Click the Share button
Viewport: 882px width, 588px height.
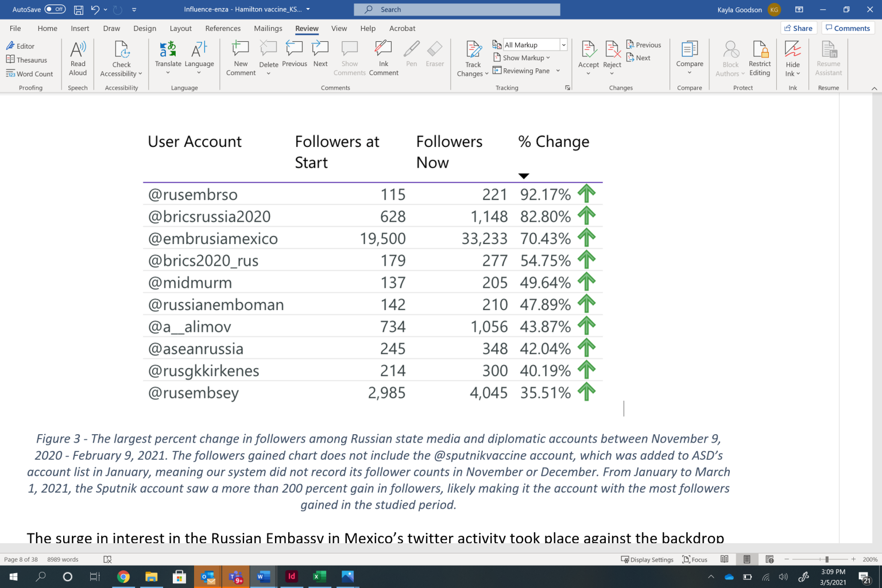(x=798, y=28)
